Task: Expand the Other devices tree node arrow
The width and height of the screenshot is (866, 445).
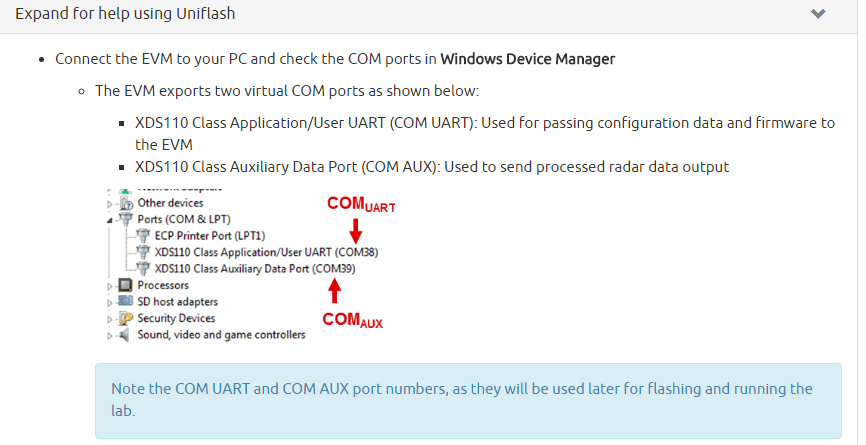Action: point(111,203)
